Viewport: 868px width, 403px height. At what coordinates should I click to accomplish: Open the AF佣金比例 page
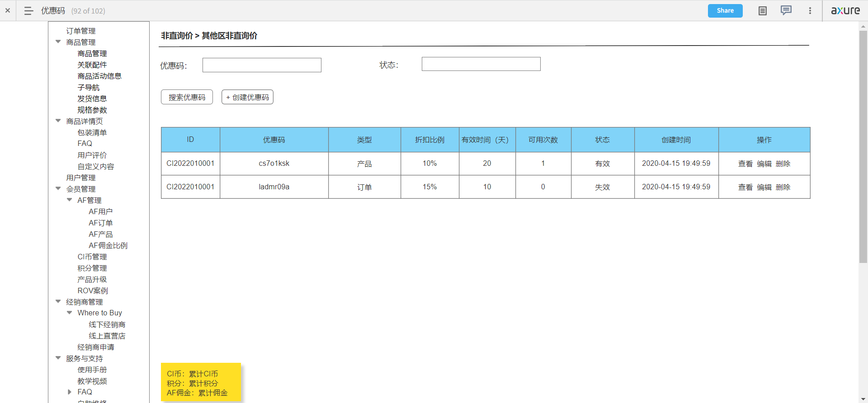click(x=108, y=245)
